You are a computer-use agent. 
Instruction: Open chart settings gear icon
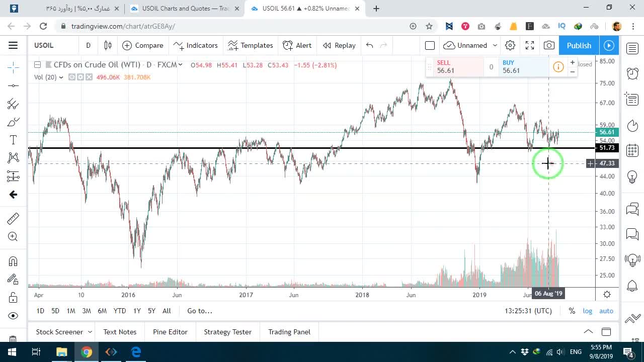coord(510,45)
